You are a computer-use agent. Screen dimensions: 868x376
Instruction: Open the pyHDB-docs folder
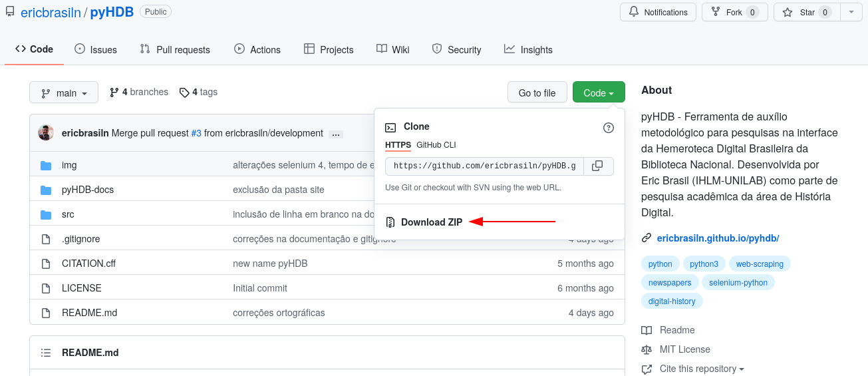(x=88, y=190)
